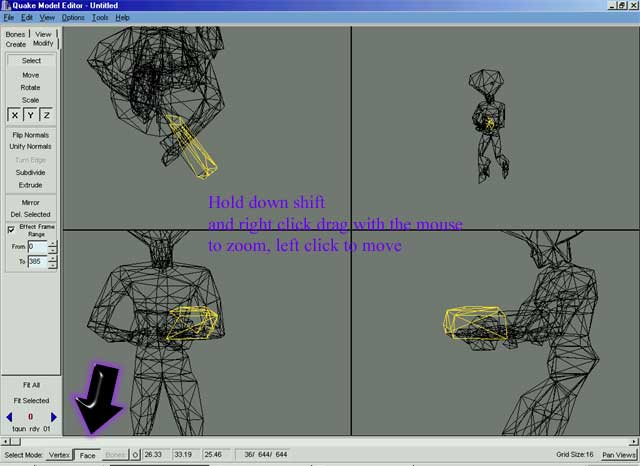Go to next animation frame arrow
This screenshot has height=466, width=640.
click(52, 416)
